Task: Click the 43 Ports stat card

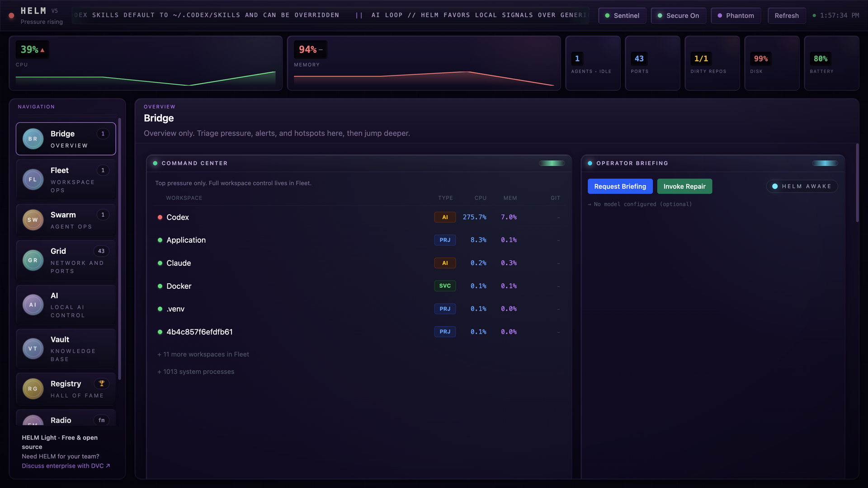Action: tap(652, 63)
